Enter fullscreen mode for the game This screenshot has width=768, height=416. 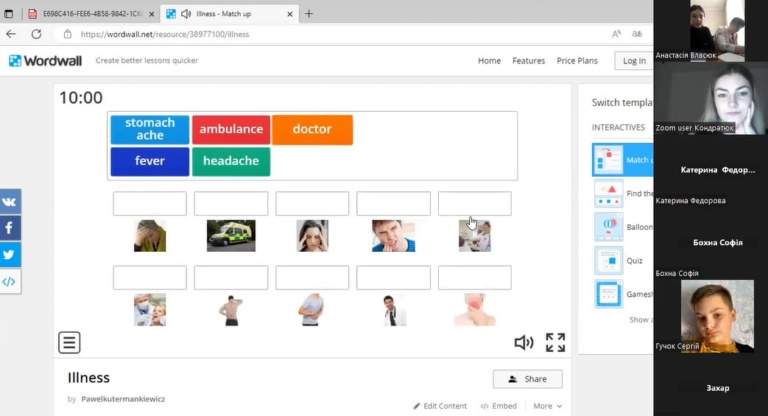click(555, 343)
